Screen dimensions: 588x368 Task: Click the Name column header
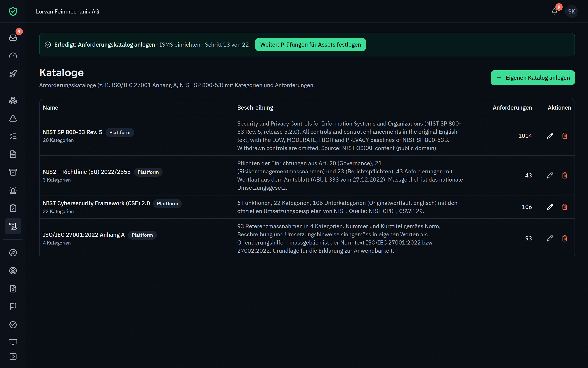tap(51, 108)
